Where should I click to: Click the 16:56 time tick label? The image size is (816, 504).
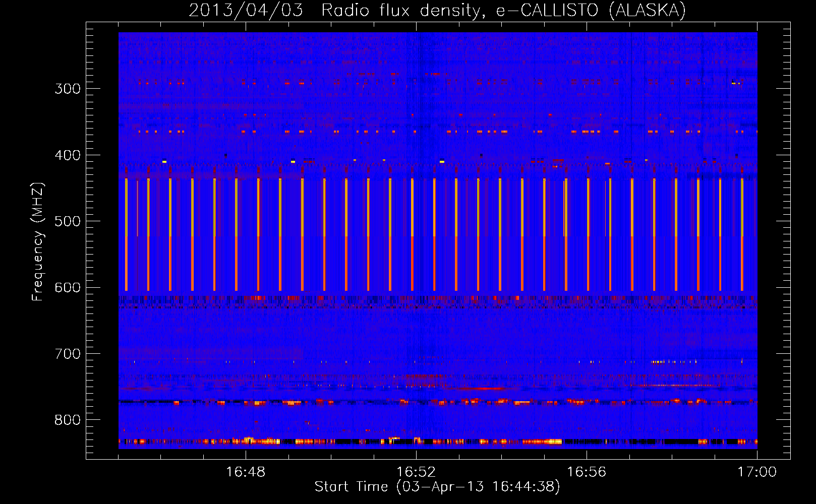coord(587,472)
